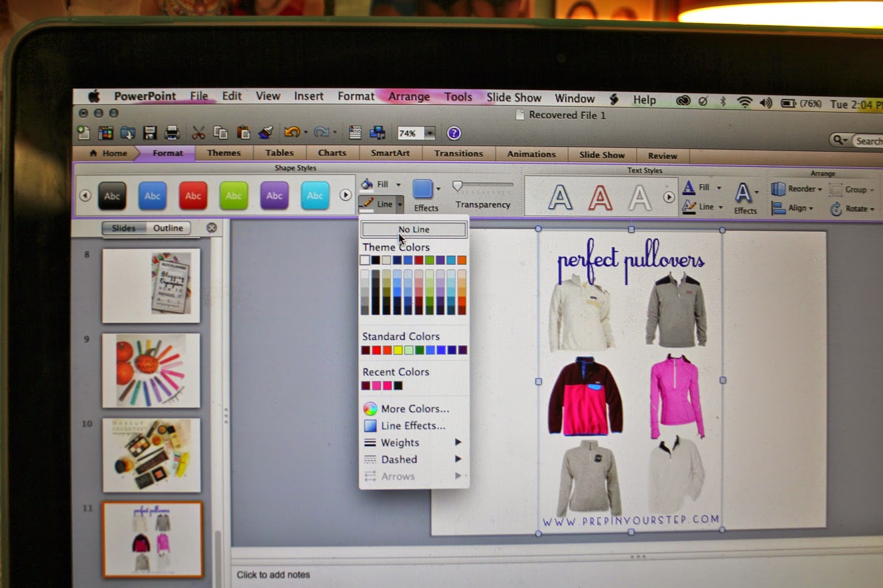Image resolution: width=883 pixels, height=588 pixels.
Task: Switch to the Themes ribbon tab
Action: click(x=223, y=153)
